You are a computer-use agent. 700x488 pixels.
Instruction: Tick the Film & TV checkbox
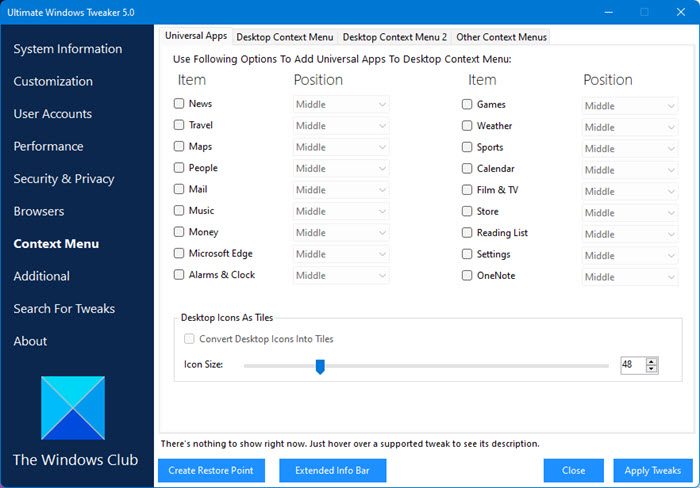point(467,190)
